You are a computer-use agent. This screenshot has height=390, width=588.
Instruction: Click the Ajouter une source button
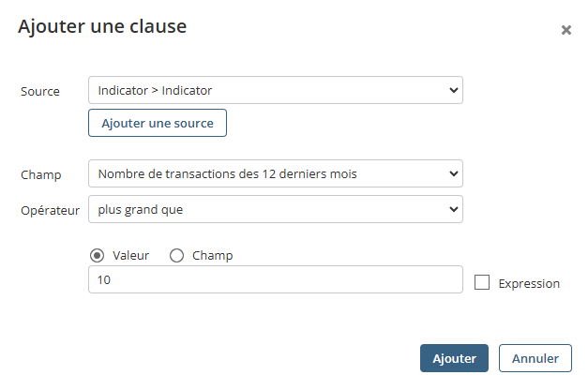click(x=158, y=123)
